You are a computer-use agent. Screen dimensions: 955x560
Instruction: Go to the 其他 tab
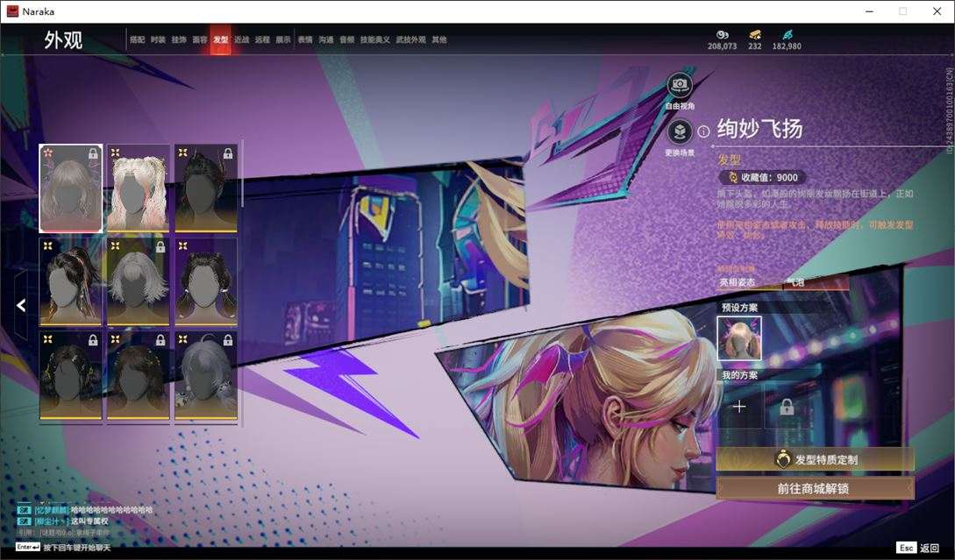[439, 39]
